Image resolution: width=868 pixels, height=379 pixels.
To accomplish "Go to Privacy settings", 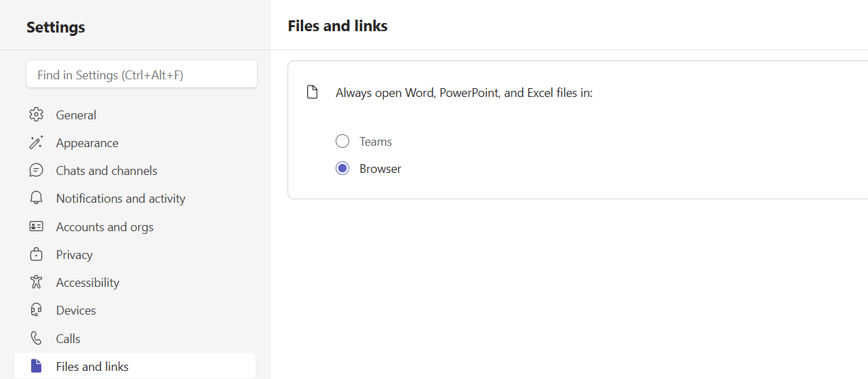I will tap(135, 254).
